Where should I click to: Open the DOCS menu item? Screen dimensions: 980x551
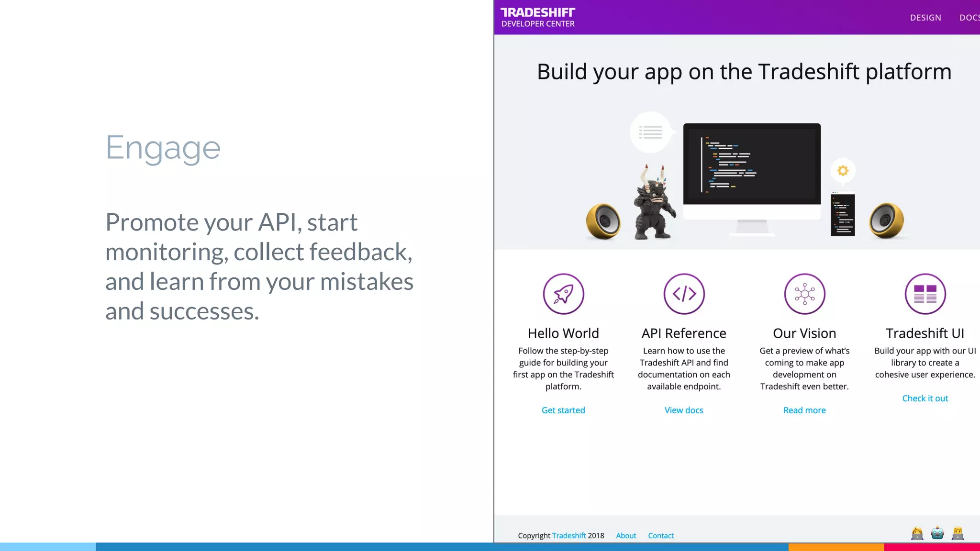[969, 18]
